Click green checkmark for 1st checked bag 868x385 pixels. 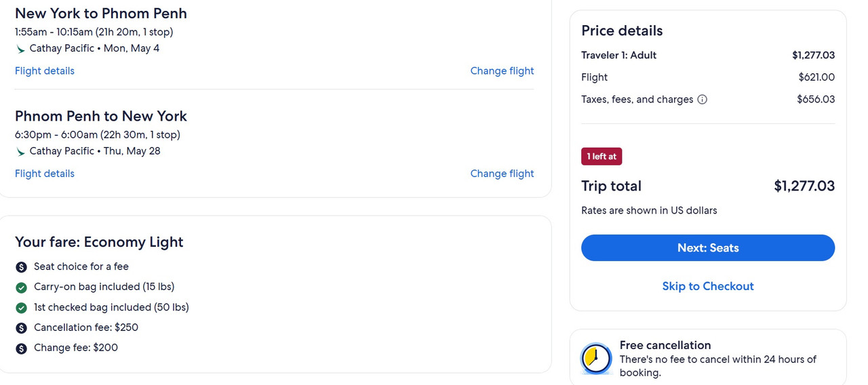click(x=22, y=308)
